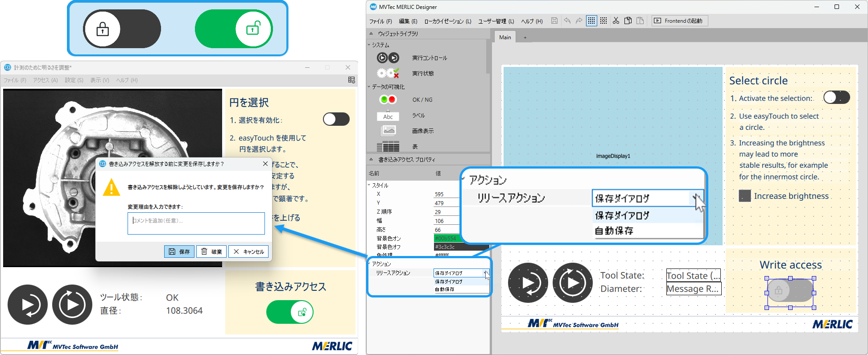This screenshot has width=868, height=355.
Task: Toggle the 選択を有効化 switch
Action: [x=336, y=119]
